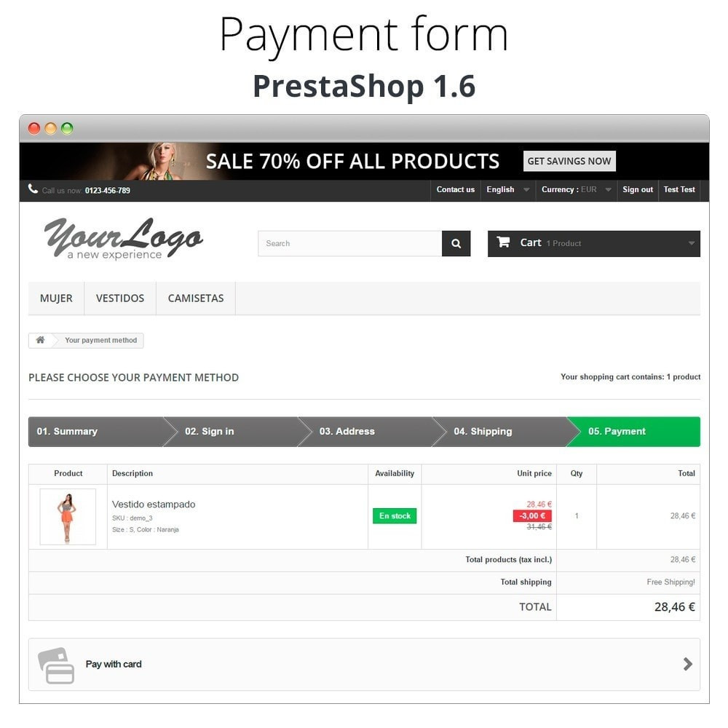Click the shopping cart icon
This screenshot has height=728, width=728.
(503, 242)
